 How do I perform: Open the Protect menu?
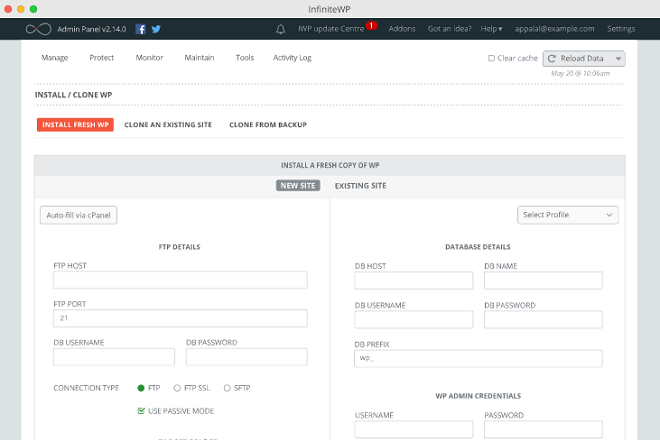tap(101, 58)
